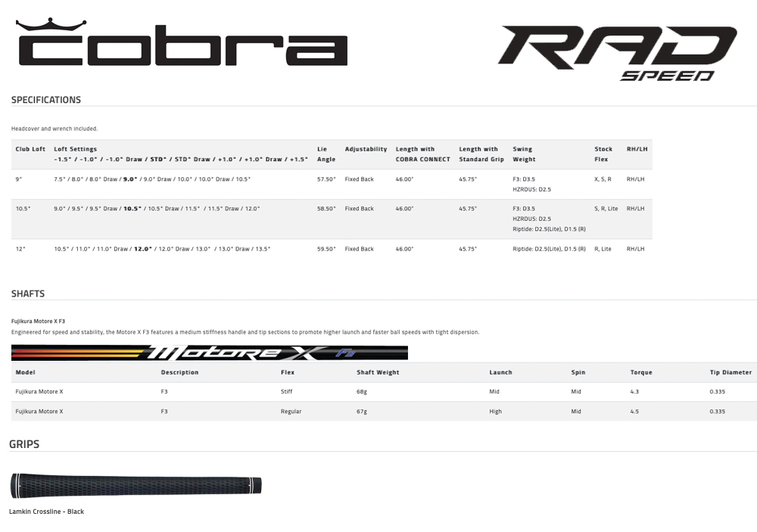The image size is (757, 532).
Task: Click Length with Standard Grip header
Action: coord(481,154)
